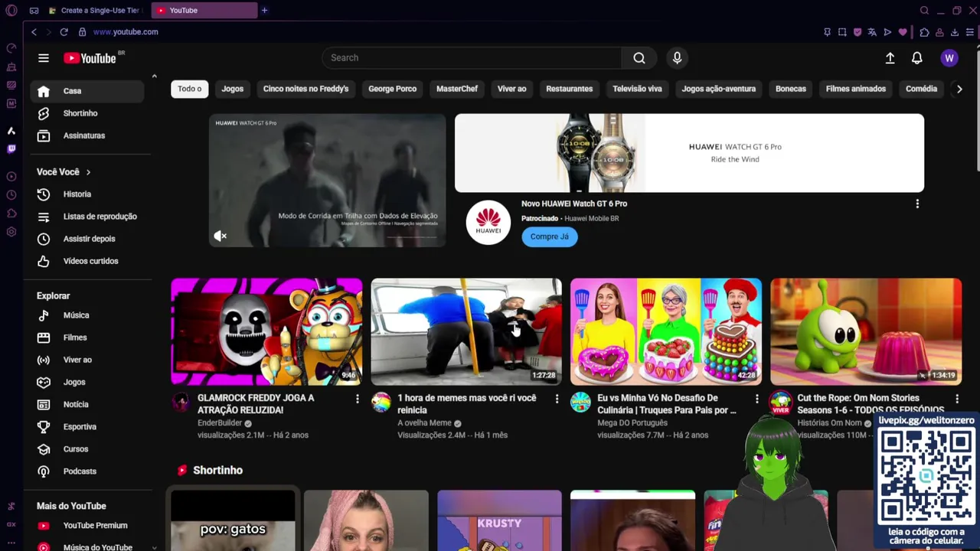Open the Glamrock Freddy video thumbnail
Viewport: 980px width, 551px height.
(x=266, y=331)
